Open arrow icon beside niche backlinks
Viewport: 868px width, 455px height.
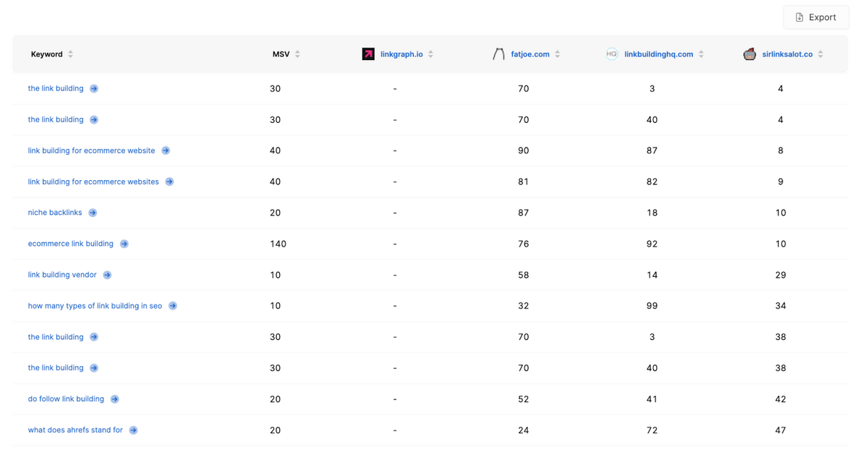93,213
